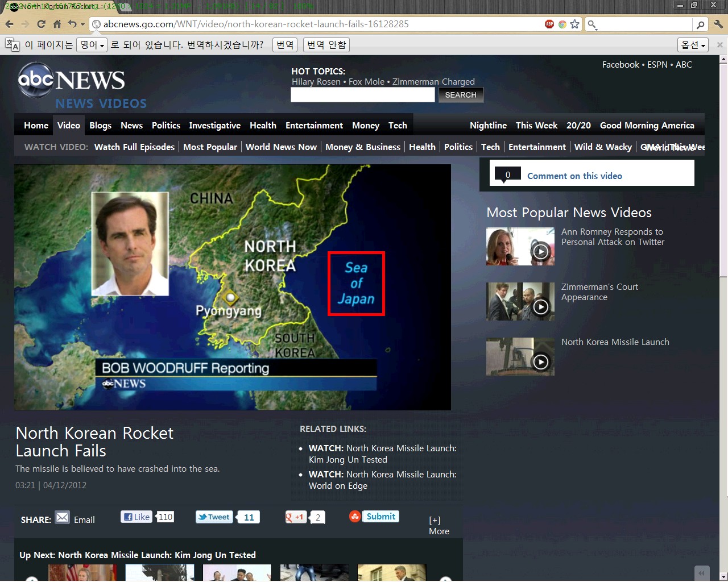The height and width of the screenshot is (582, 728).
Task: Click Comment on this video link
Action: click(x=574, y=176)
